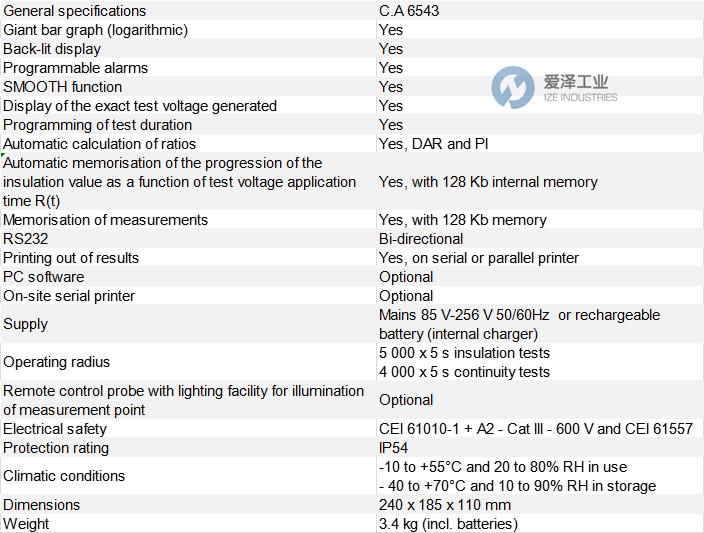
Task: Select the Bi-directional value cell
Action: (x=421, y=239)
